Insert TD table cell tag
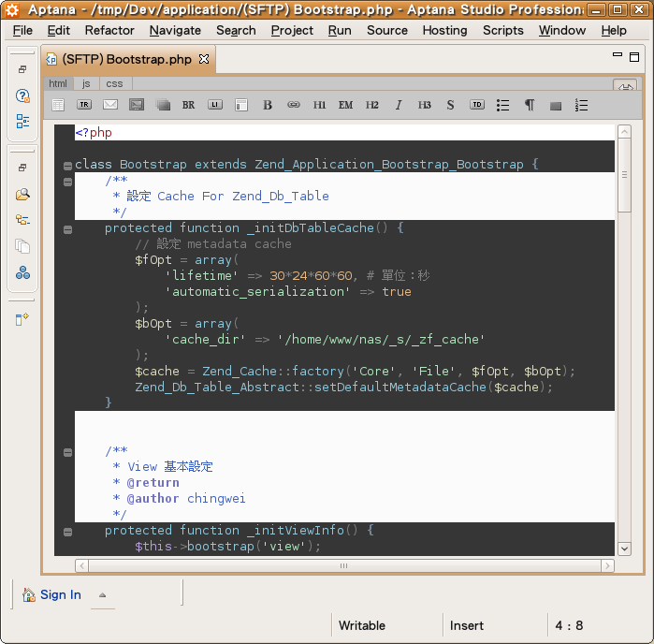The image size is (654, 644). [x=477, y=105]
